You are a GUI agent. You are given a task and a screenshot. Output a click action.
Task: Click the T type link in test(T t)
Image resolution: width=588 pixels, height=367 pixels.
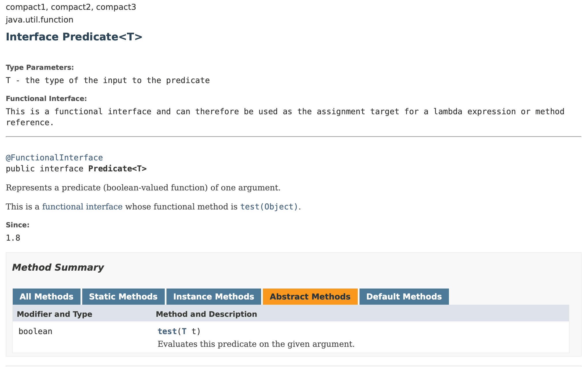coord(184,331)
